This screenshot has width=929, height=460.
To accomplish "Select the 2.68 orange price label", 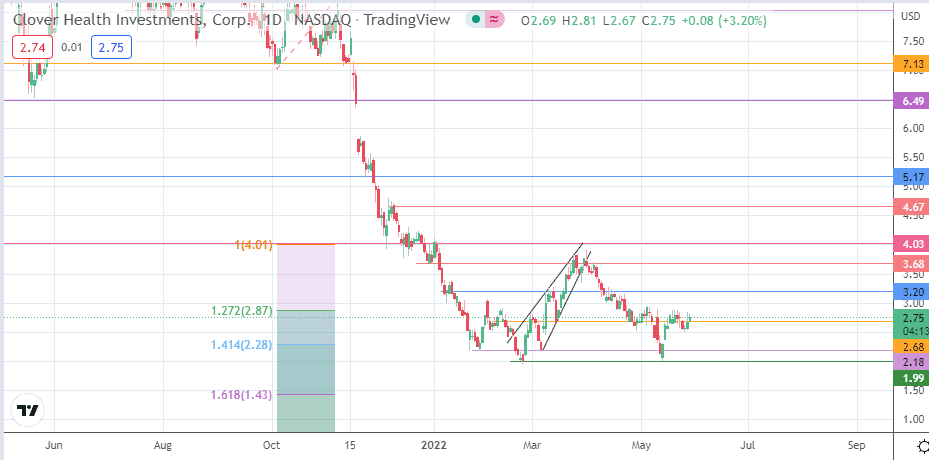I will 910,346.
